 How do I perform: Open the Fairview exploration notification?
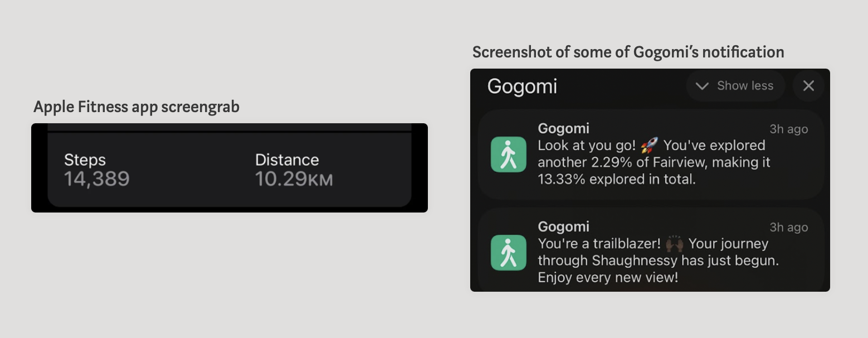point(650,154)
